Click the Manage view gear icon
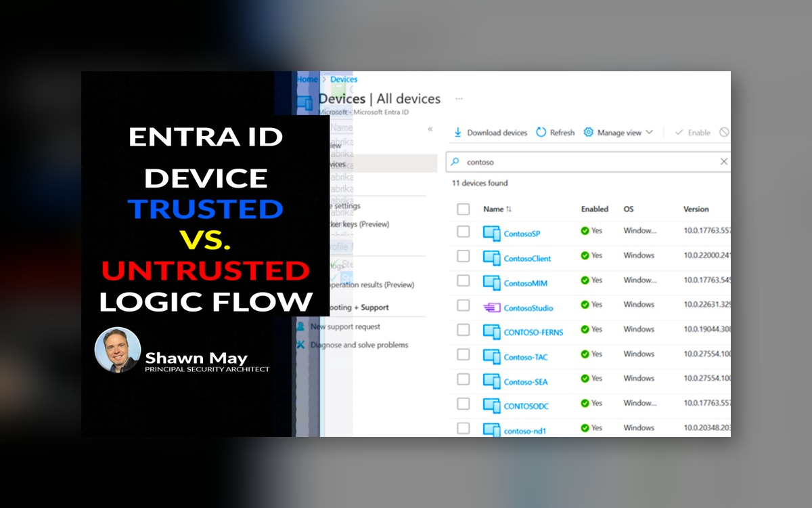This screenshot has width=812, height=508. pos(589,132)
